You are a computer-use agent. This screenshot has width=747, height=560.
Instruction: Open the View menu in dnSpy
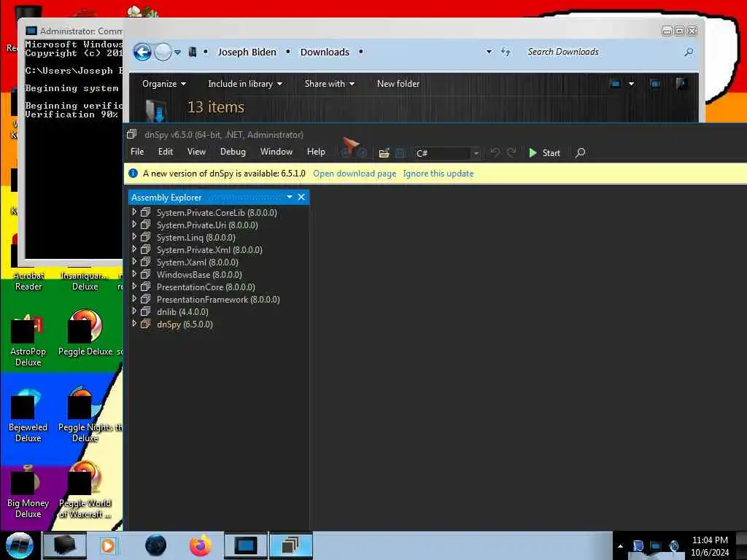click(196, 152)
